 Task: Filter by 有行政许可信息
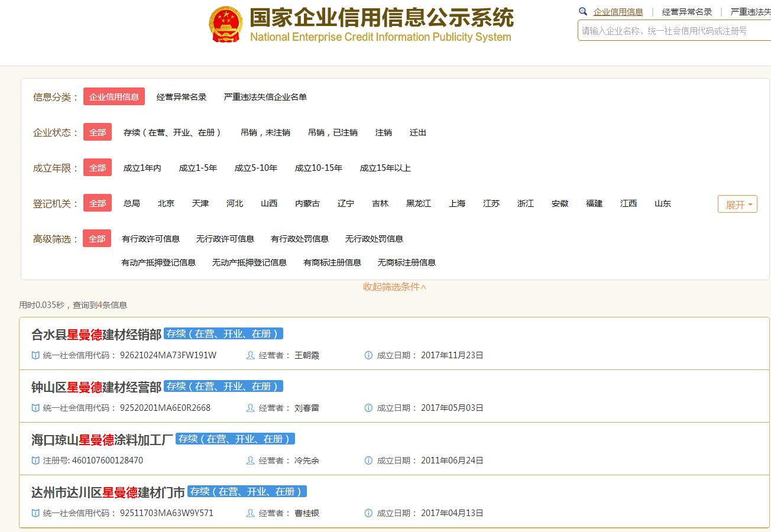click(151, 239)
